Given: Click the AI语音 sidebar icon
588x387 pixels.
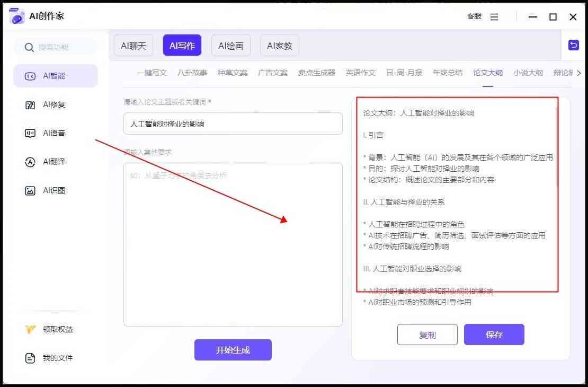Looking at the screenshot, I should pyautogui.click(x=30, y=133).
